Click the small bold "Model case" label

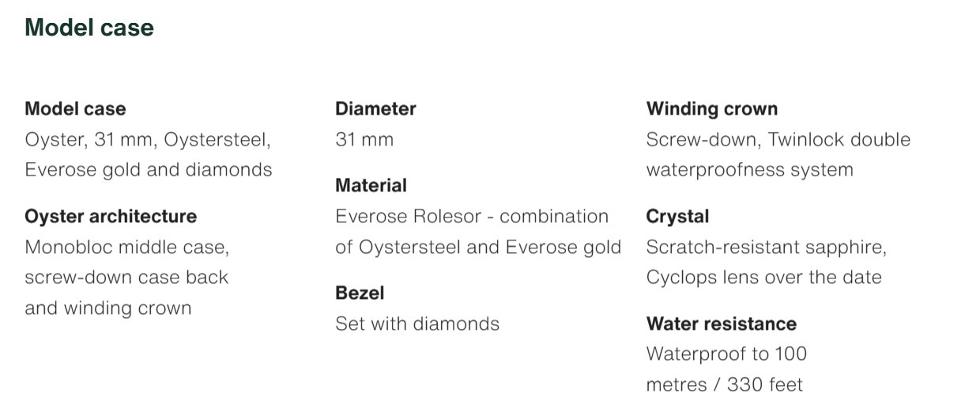click(75, 109)
